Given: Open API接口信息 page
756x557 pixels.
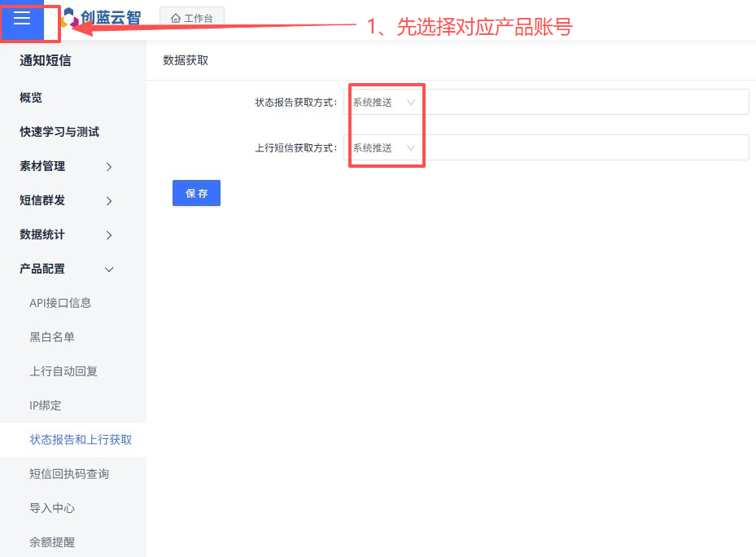Looking at the screenshot, I should point(60,303).
